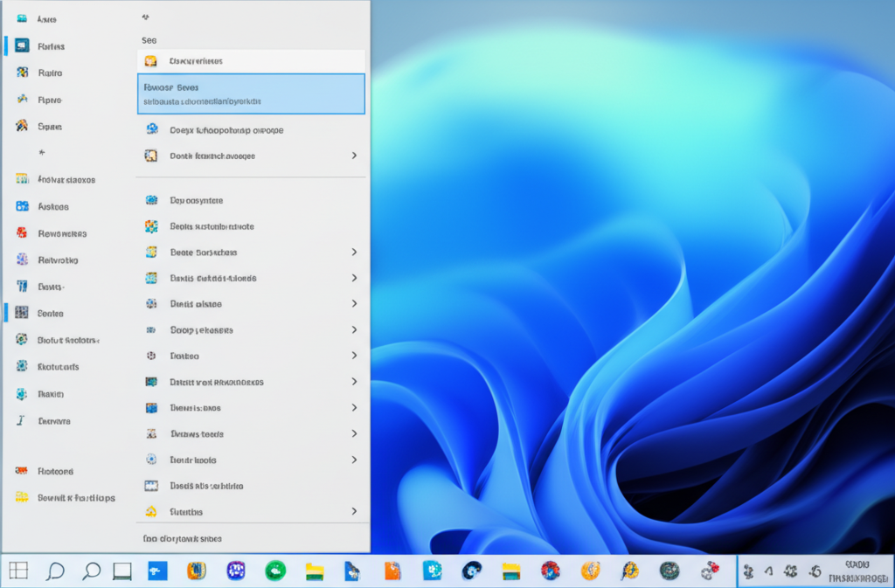Click the Start button on the taskbar

pos(18,571)
